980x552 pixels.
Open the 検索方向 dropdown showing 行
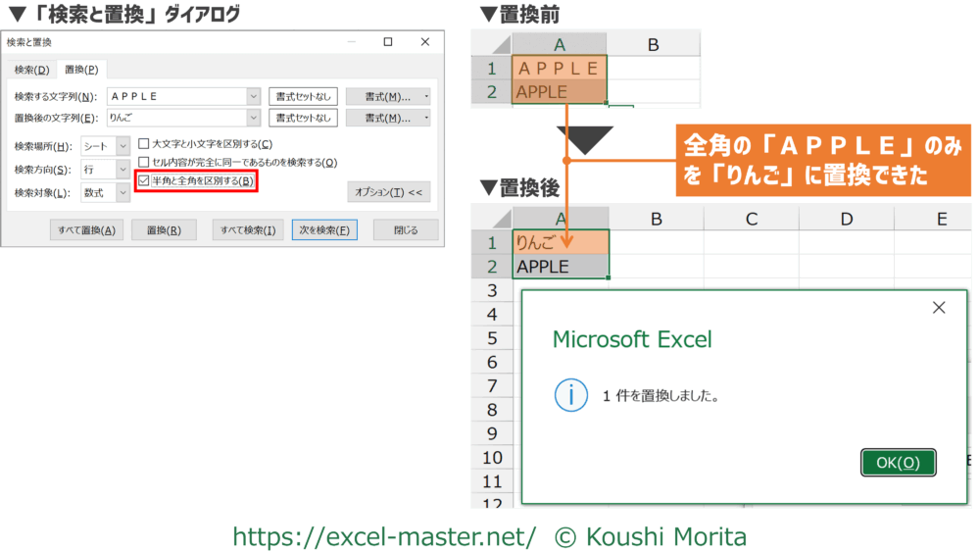coord(122,170)
